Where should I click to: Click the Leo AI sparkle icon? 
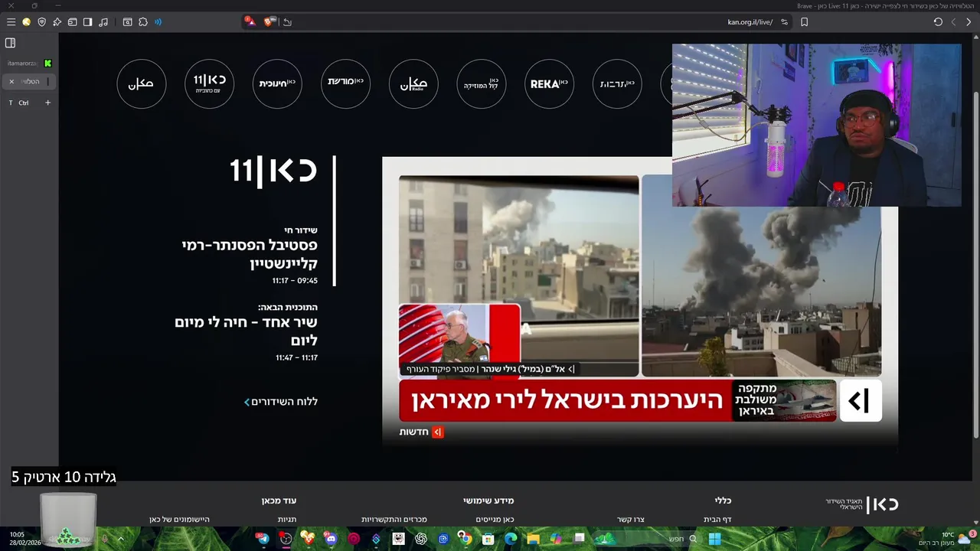[x=57, y=22]
